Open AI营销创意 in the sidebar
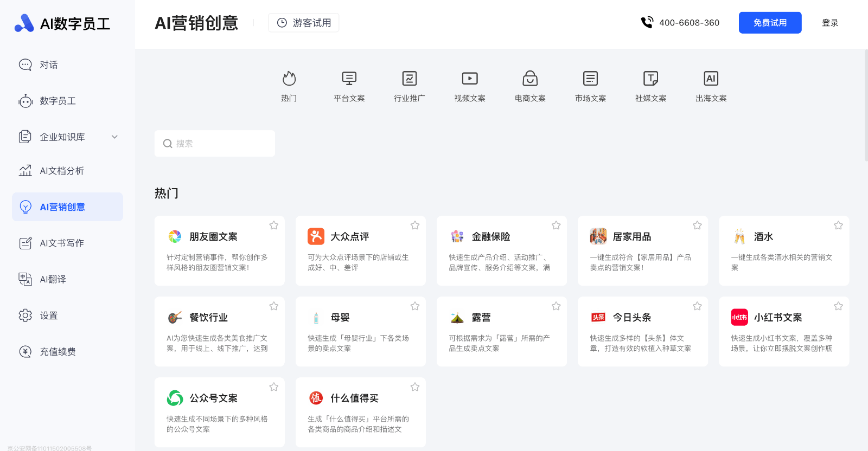868x451 pixels. pos(67,207)
